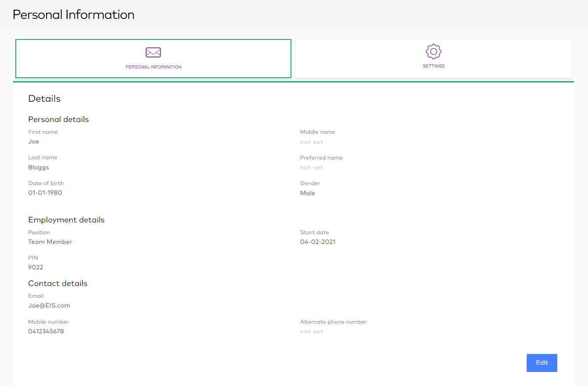Viewport: 588px width, 386px height.
Task: Click the Employment details section heading
Action: pyautogui.click(x=66, y=220)
